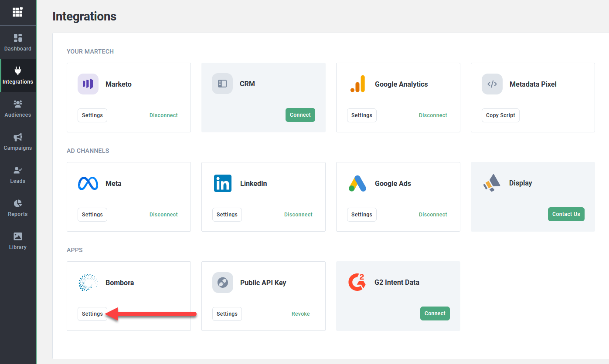Click the LinkedIn logo icon
The image size is (609, 364).
(x=223, y=183)
